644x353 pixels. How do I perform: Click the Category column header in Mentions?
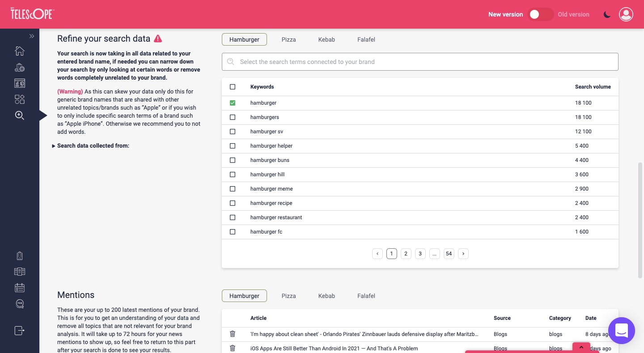point(560,318)
